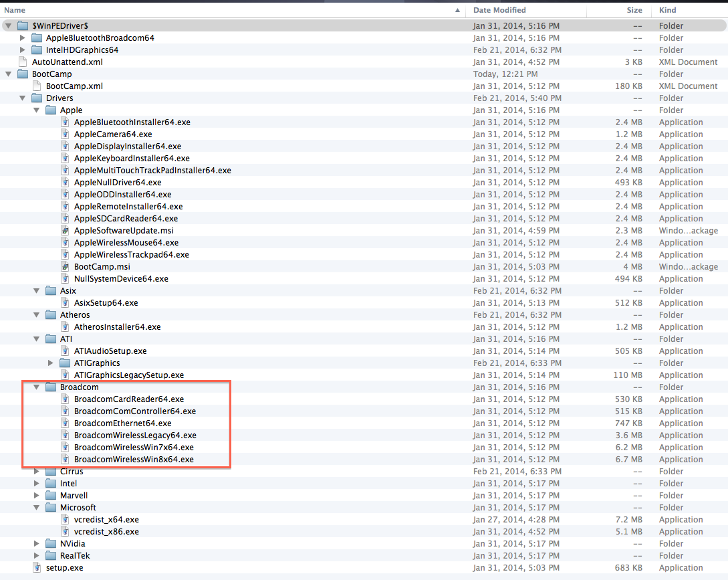The width and height of the screenshot is (728, 580).
Task: Expand the ATIGraphics folder arrow
Action: [51, 363]
